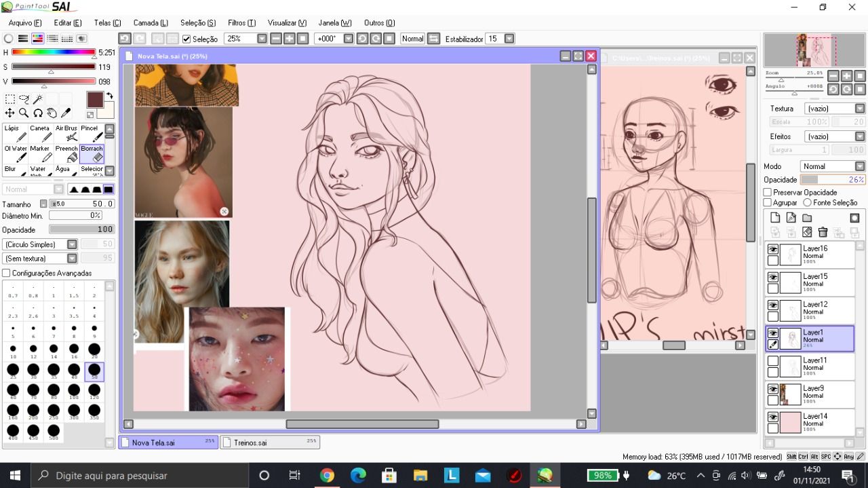
Task: Create a new normal layer
Action: coord(775,218)
